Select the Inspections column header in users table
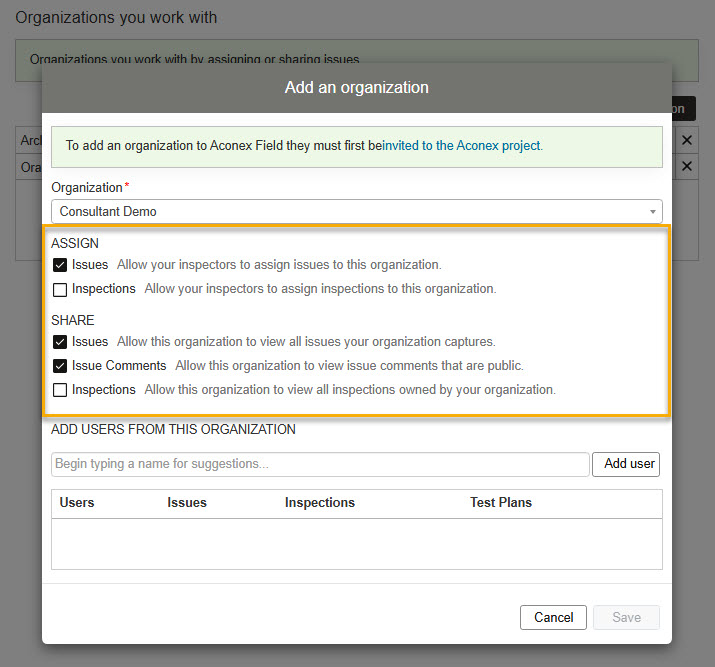The height and width of the screenshot is (667, 715). pyautogui.click(x=319, y=502)
